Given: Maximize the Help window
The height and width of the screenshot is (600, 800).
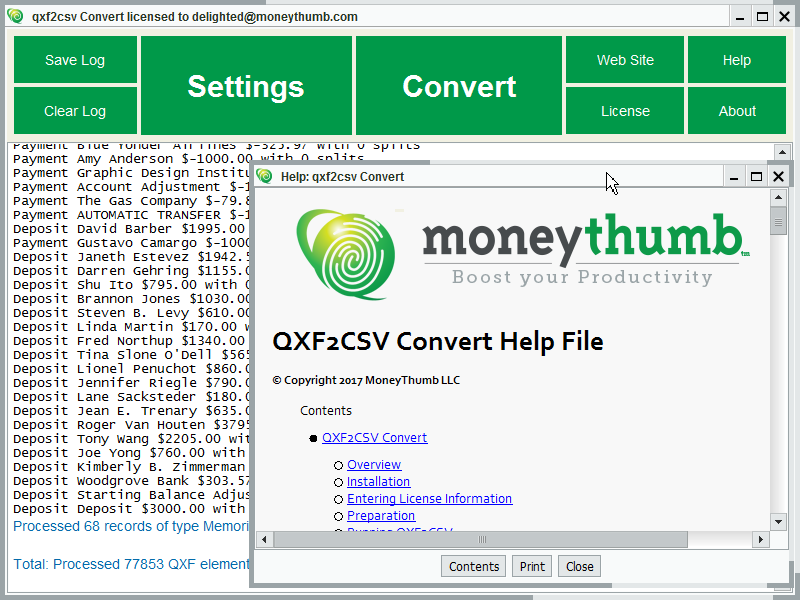Looking at the screenshot, I should (756, 177).
